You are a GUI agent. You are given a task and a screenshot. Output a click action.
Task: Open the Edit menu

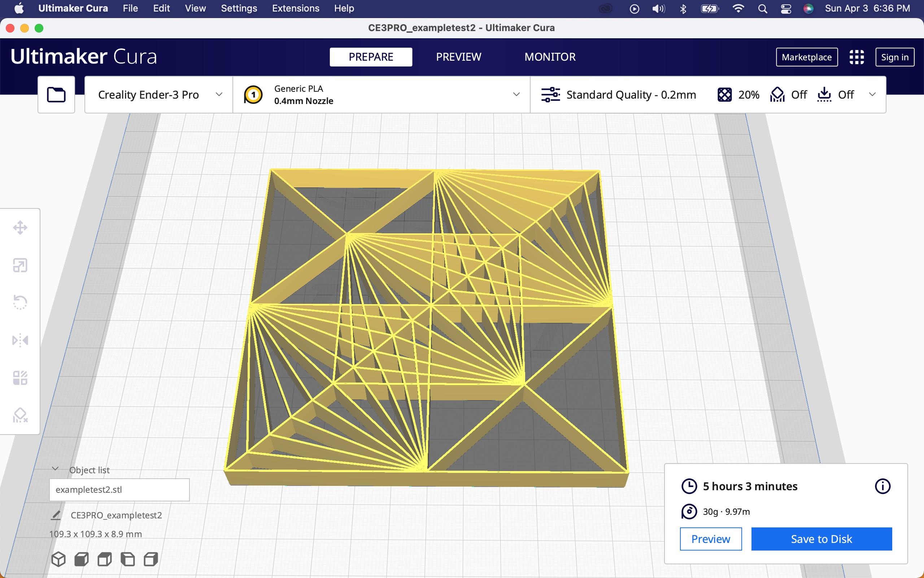pos(161,8)
